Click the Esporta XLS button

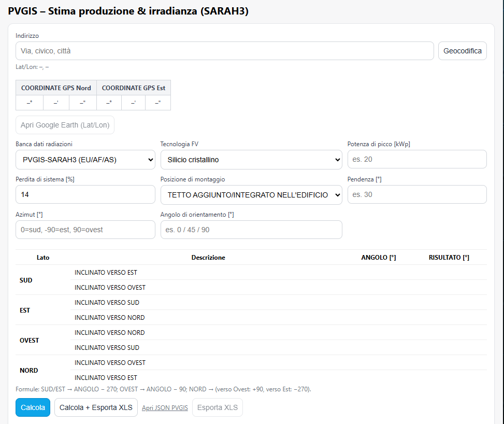point(217,407)
